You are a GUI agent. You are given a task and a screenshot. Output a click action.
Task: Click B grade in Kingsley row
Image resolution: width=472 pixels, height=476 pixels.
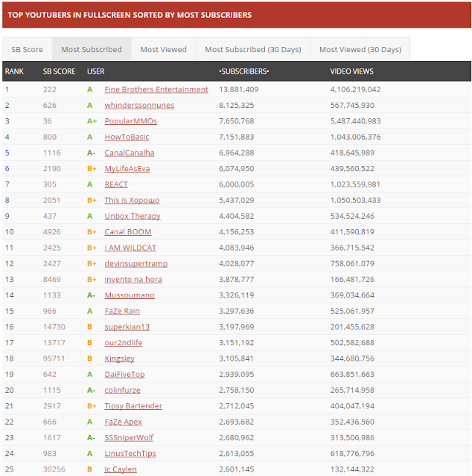pyautogui.click(x=89, y=358)
